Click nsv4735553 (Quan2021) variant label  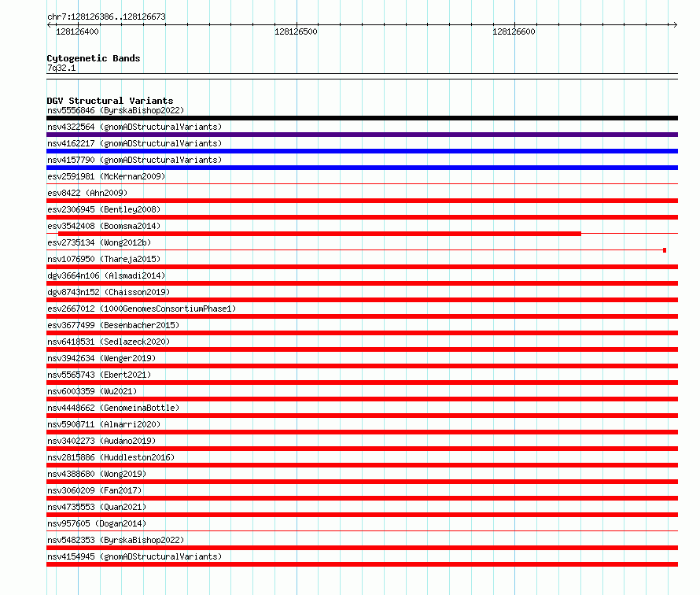point(97,507)
